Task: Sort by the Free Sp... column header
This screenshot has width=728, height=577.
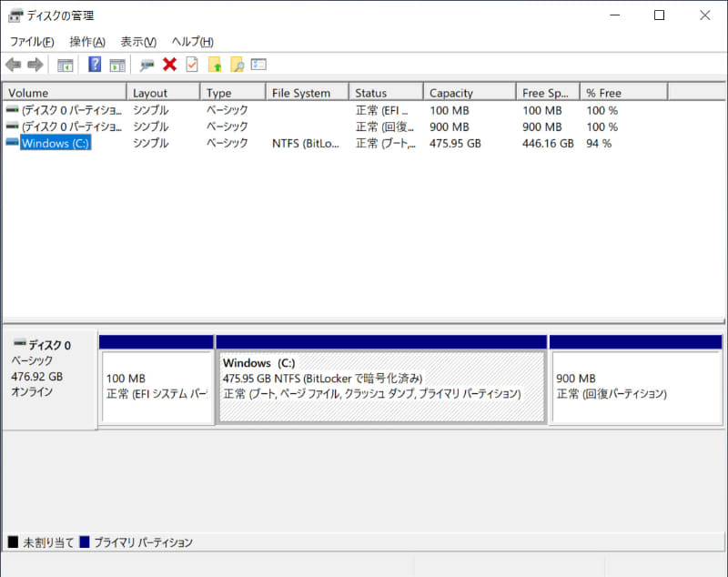Action: [x=548, y=93]
